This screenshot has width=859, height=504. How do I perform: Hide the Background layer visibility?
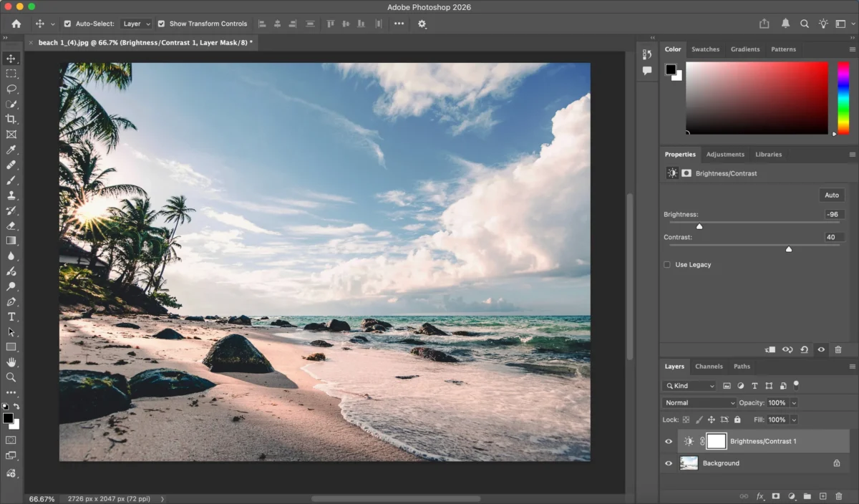point(668,463)
